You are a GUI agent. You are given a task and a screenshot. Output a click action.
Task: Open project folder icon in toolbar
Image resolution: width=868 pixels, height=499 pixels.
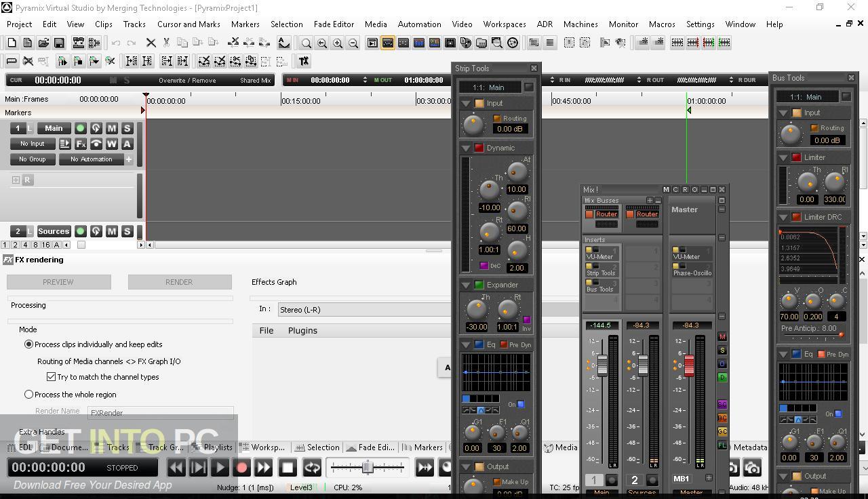43,43
